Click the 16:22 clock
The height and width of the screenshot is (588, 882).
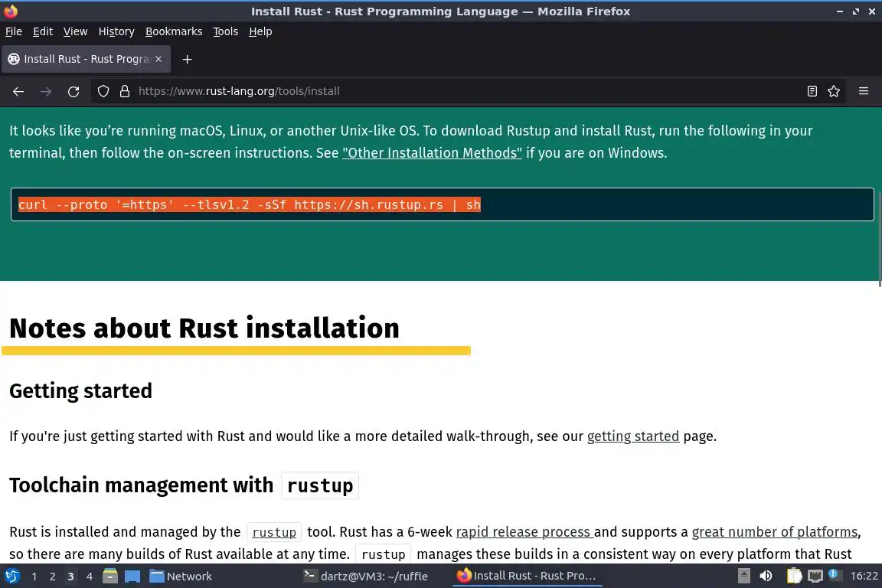[x=864, y=577]
